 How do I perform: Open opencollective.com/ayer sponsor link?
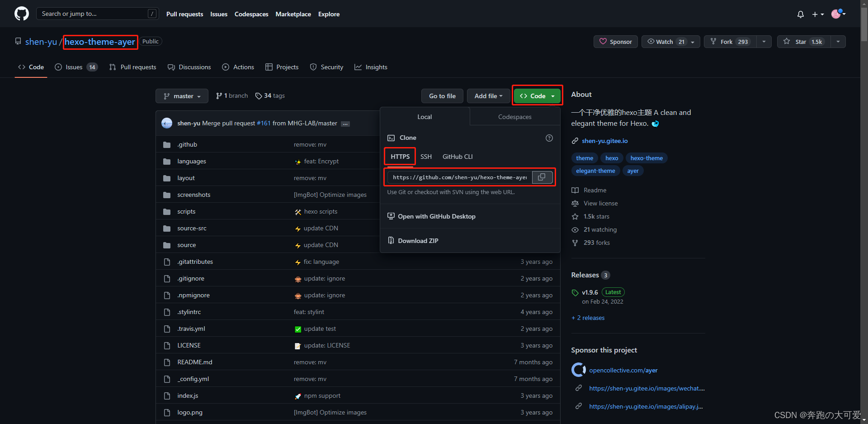[623, 370]
